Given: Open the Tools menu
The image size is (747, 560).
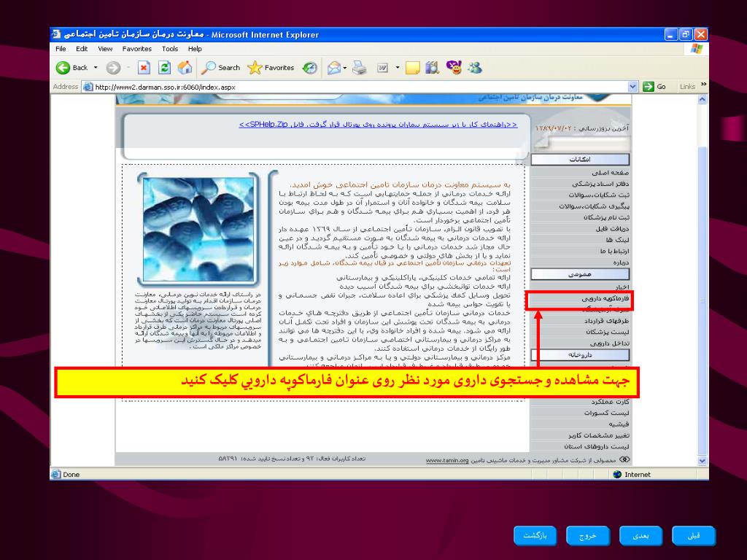Looking at the screenshot, I should (169, 49).
